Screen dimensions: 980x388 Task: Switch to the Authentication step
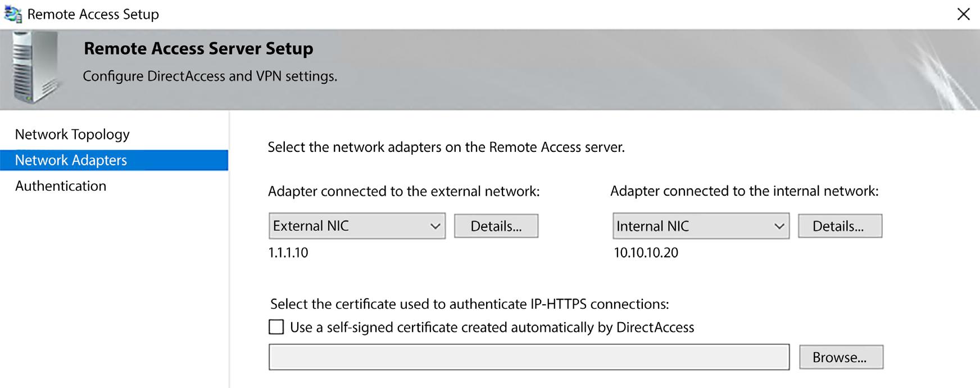pyautogui.click(x=61, y=186)
